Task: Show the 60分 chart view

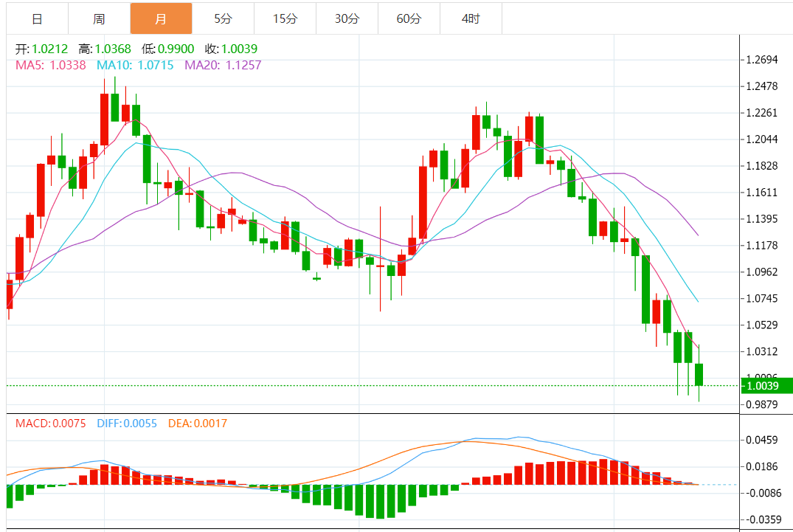Action: tap(409, 18)
